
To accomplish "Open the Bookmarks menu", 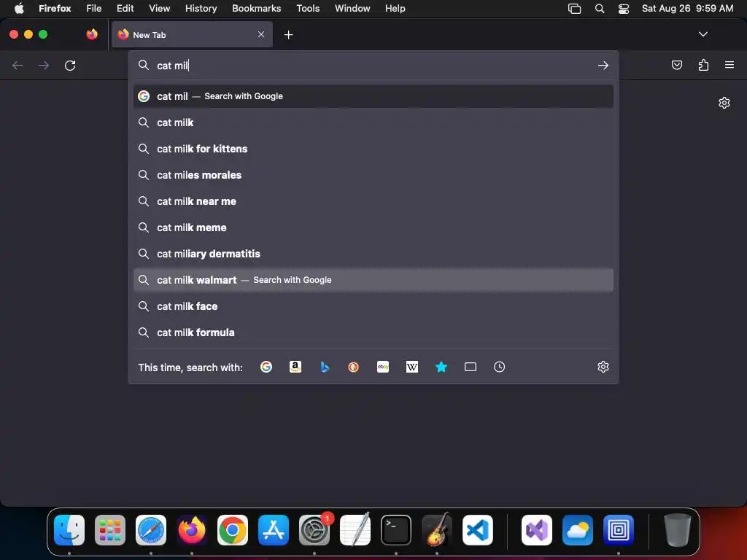I will (x=256, y=8).
